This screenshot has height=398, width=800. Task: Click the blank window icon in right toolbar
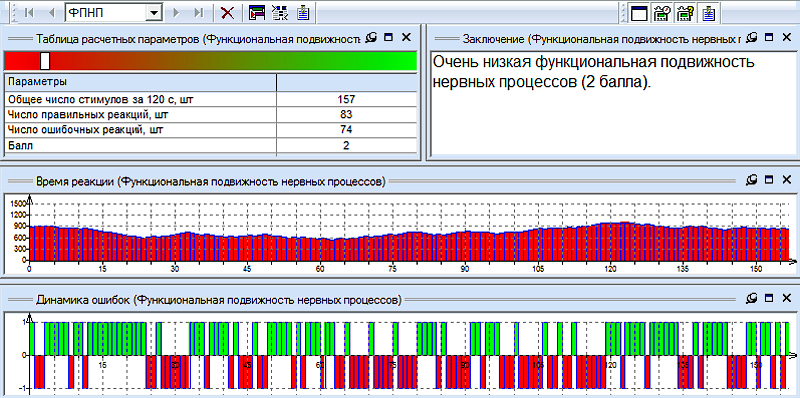pyautogui.click(x=639, y=13)
